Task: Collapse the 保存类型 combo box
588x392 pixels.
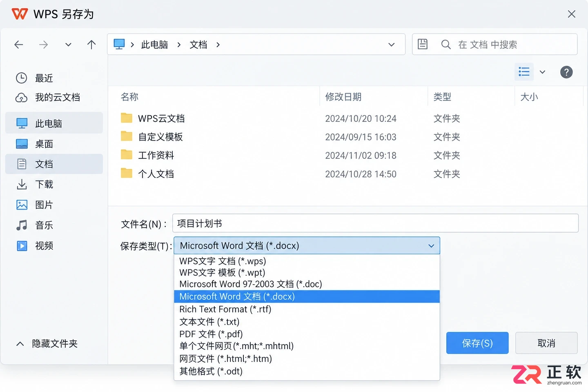Action: [307, 245]
